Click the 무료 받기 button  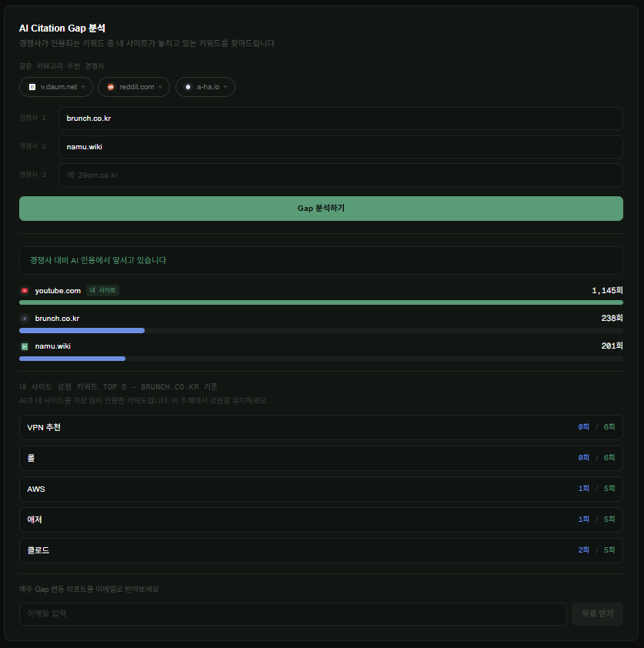click(597, 613)
